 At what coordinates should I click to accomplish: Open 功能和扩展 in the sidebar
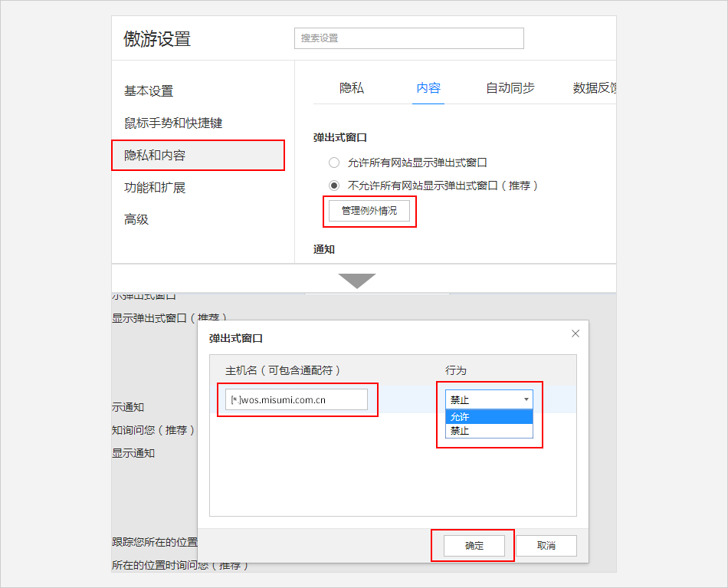coord(155,188)
